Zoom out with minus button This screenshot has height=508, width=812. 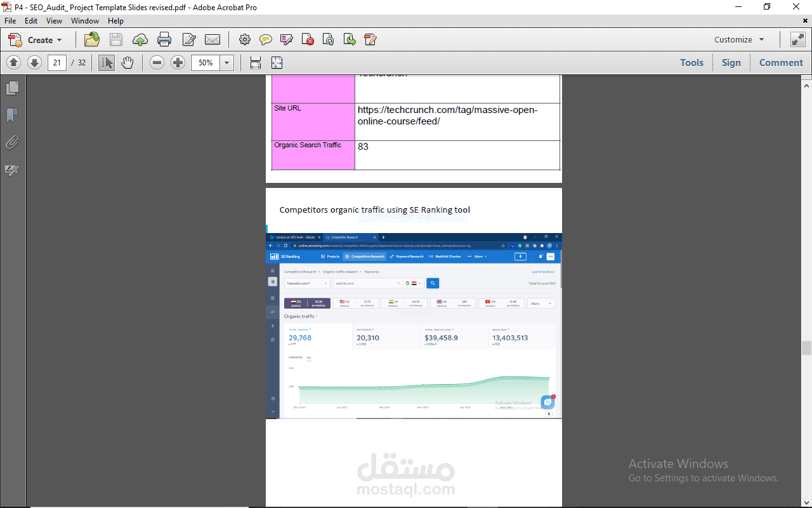pos(157,63)
